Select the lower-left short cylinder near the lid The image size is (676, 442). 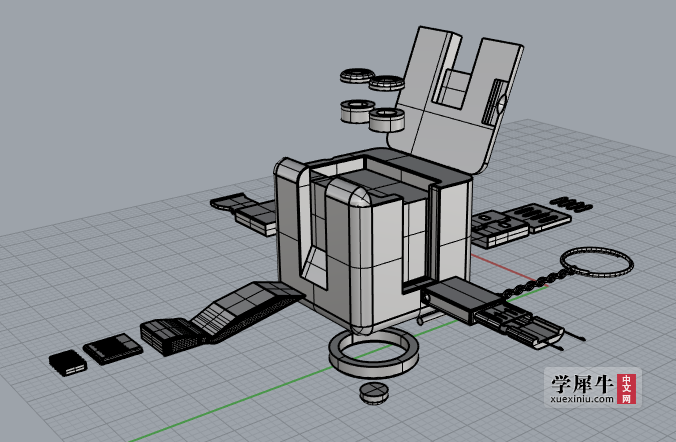pyautogui.click(x=357, y=111)
